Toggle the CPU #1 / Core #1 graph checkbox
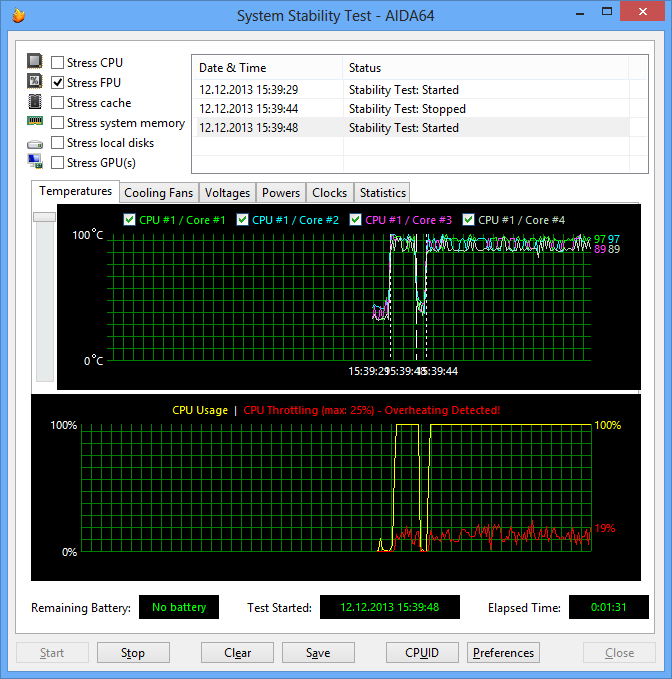Screen dimensions: 672x679 click(x=129, y=220)
